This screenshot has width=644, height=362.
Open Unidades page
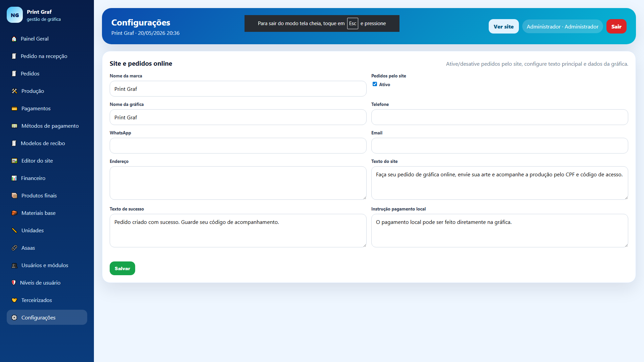47,231
